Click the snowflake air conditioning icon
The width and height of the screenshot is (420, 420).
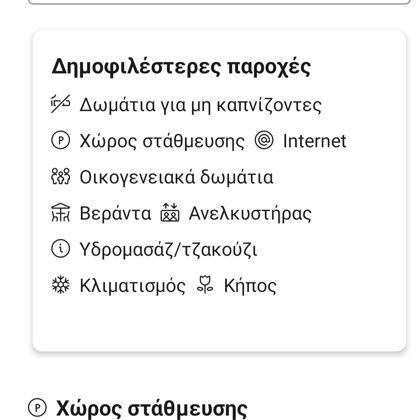click(x=60, y=285)
